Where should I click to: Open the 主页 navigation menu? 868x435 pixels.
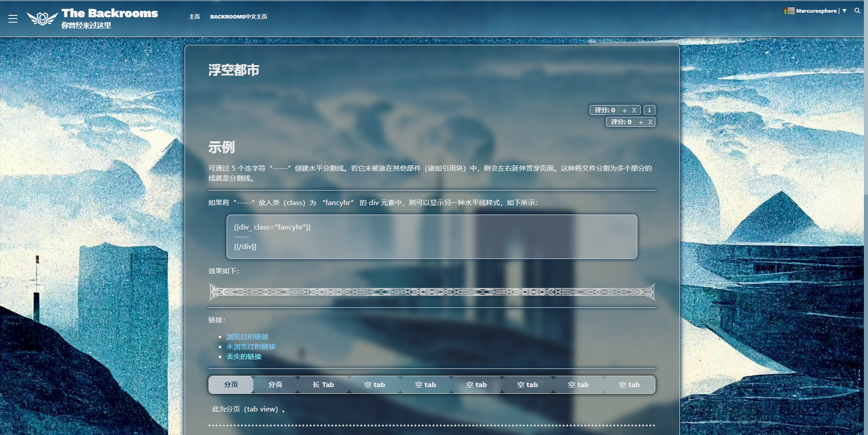tap(194, 17)
